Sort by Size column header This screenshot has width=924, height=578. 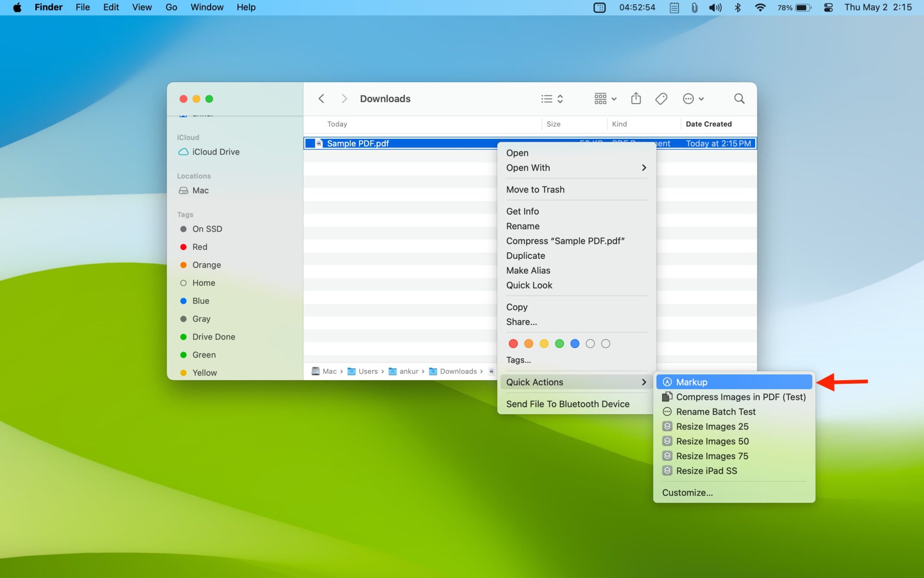(553, 124)
